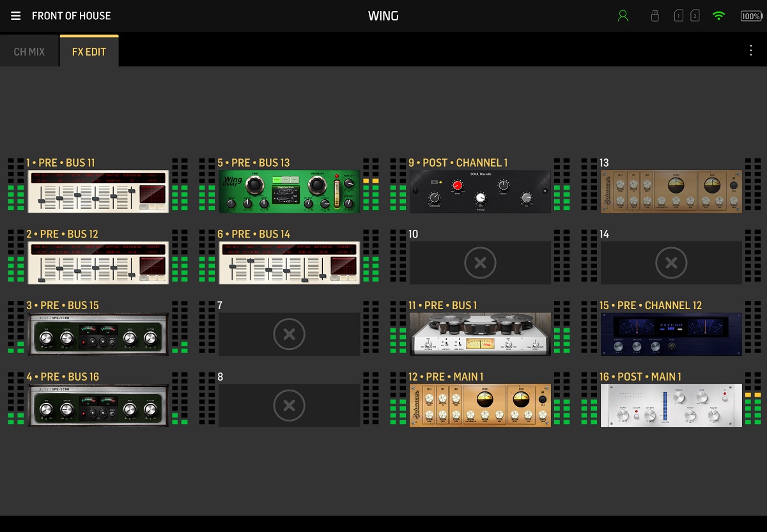Viewport: 767px width, 532px height.
Task: Click the '15 • PRE • CHANNEL 12' label
Action: coord(651,306)
